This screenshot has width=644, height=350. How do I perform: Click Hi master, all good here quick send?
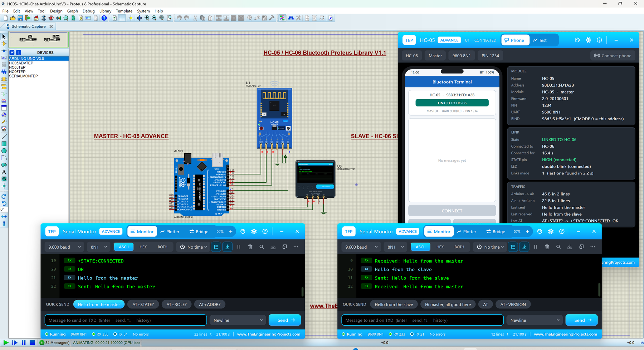click(x=448, y=305)
